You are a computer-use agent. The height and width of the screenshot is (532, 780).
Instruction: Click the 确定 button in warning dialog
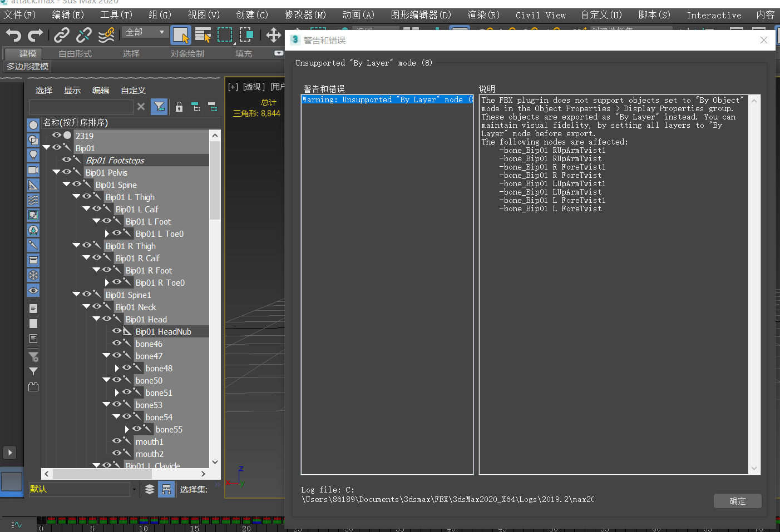coord(737,501)
